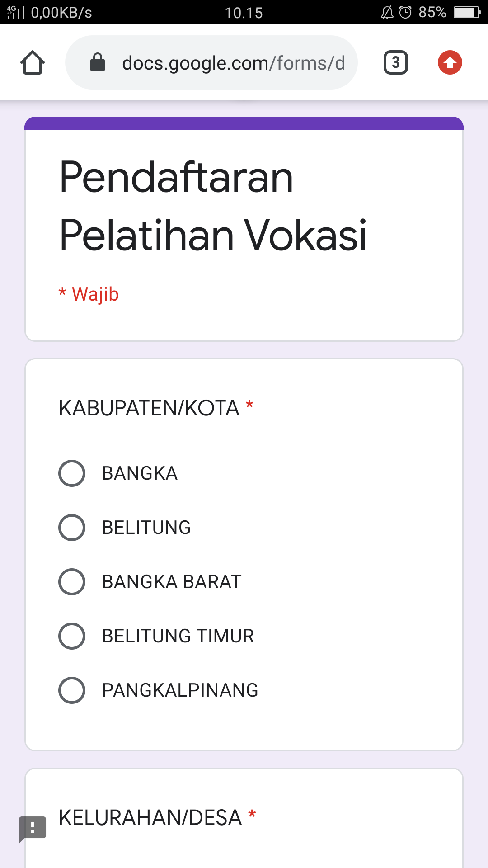Tap the muted notification bell icon
Screen dimensions: 488x868
(387, 12)
